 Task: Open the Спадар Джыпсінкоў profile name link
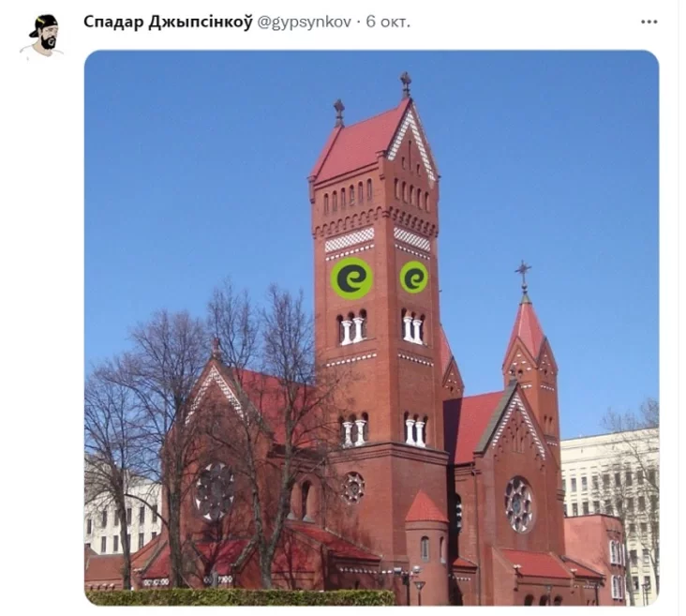(168, 22)
